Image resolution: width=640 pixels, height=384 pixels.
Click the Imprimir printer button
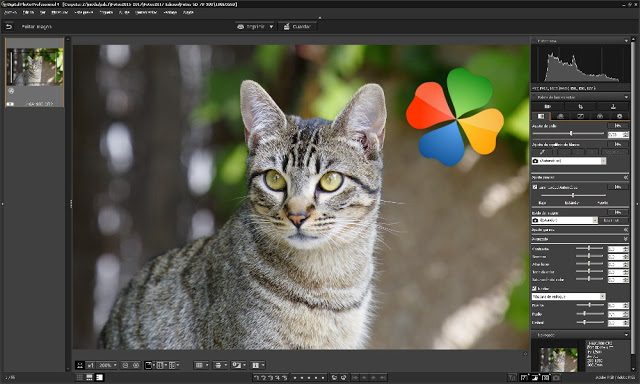click(251, 27)
